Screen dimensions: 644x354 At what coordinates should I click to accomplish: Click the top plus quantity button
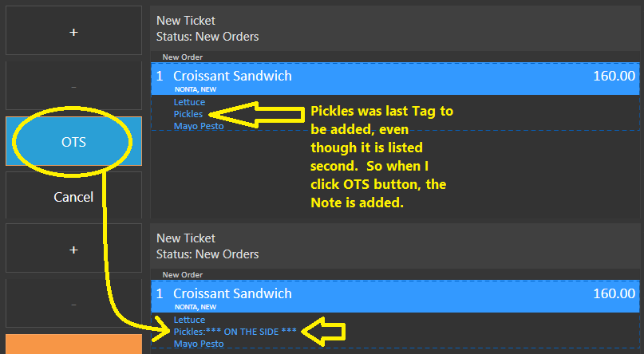(x=73, y=30)
